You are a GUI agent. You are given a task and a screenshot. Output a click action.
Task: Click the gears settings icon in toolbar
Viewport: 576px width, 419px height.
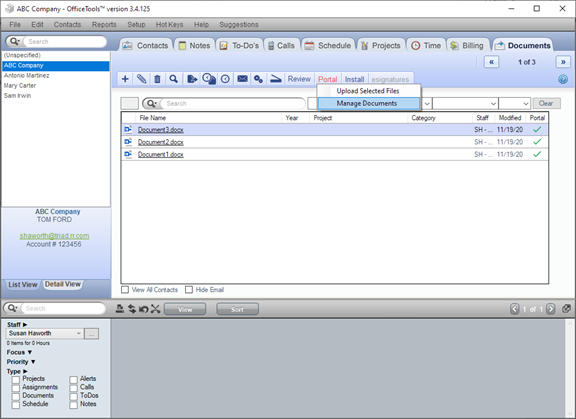[x=259, y=79]
